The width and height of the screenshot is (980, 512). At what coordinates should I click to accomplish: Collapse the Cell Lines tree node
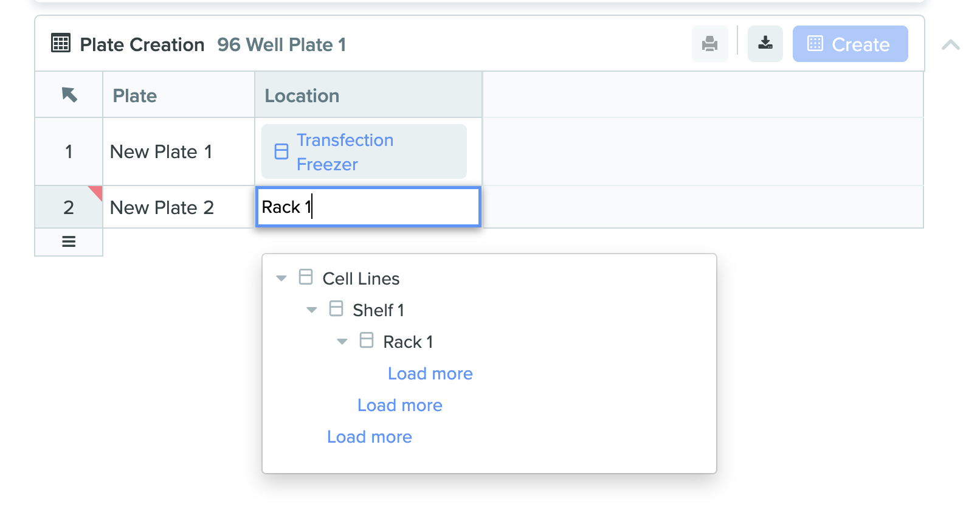(281, 278)
